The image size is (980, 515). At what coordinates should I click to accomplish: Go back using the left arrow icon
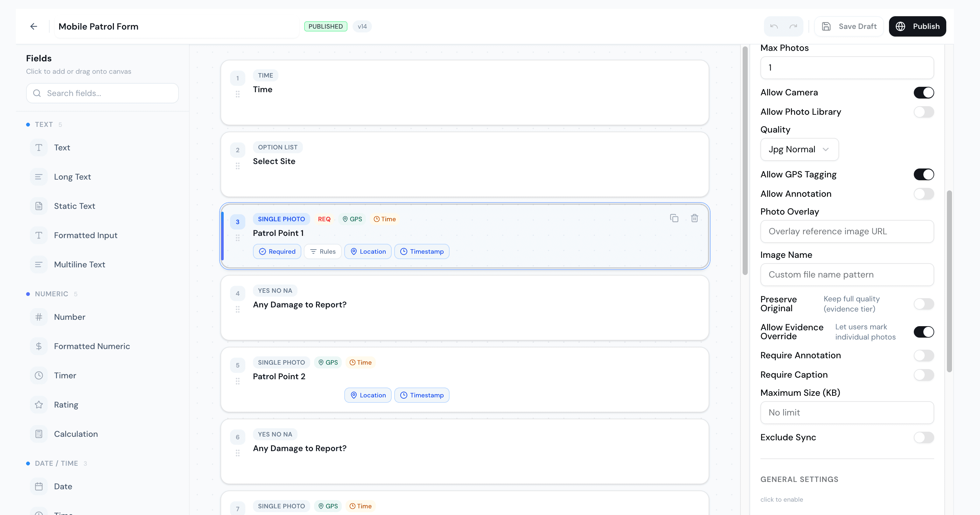coord(33,26)
